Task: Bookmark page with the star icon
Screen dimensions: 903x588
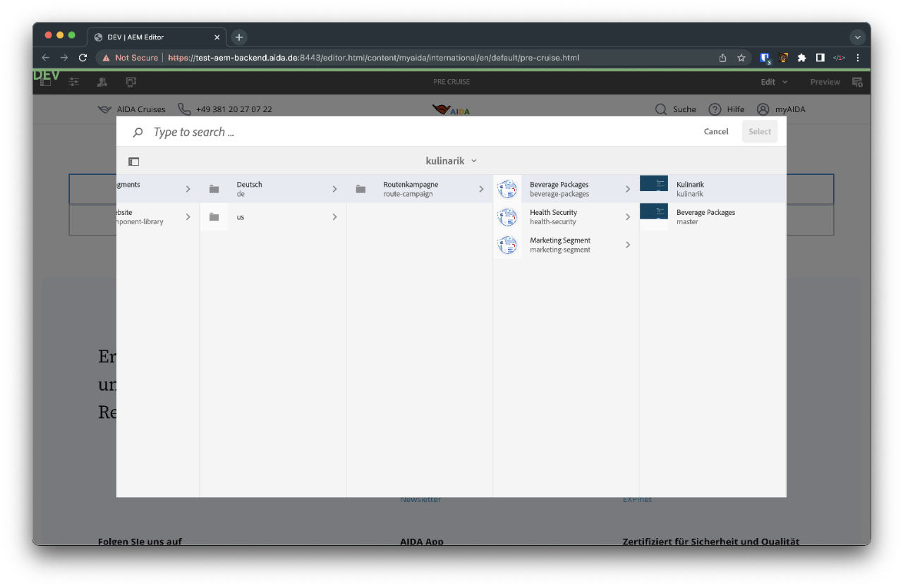Action: pos(741,58)
